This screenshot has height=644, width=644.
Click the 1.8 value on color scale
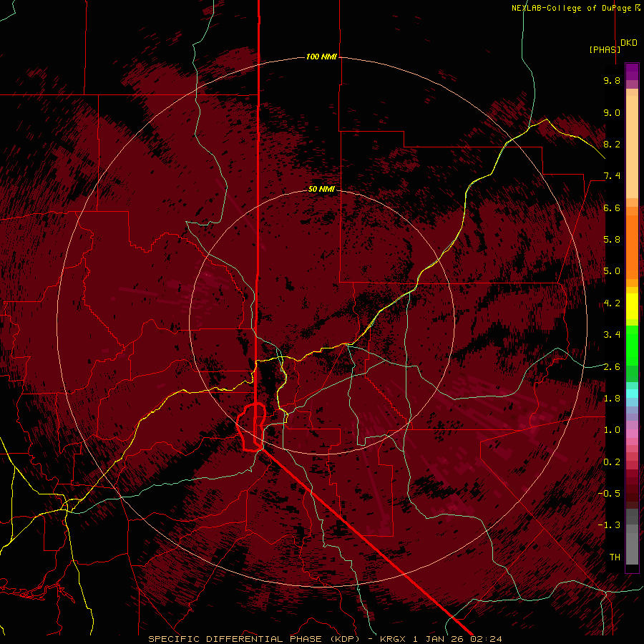click(612, 399)
